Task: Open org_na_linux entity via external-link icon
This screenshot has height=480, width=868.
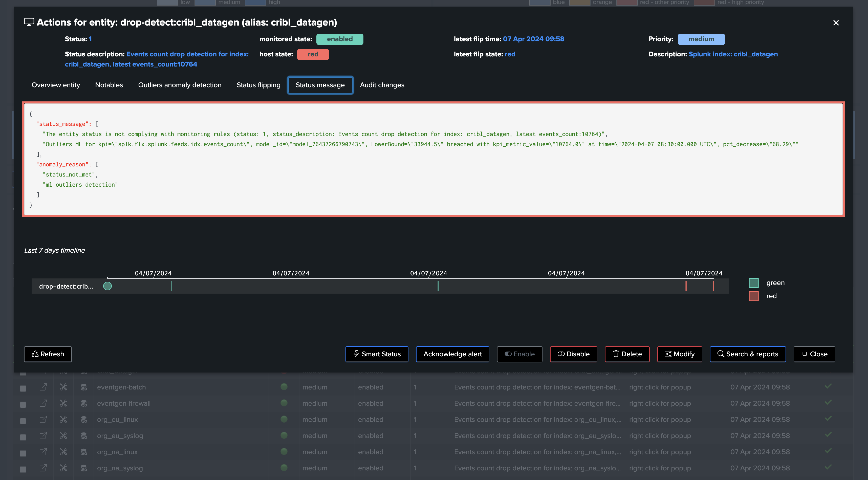Action: [x=43, y=452]
